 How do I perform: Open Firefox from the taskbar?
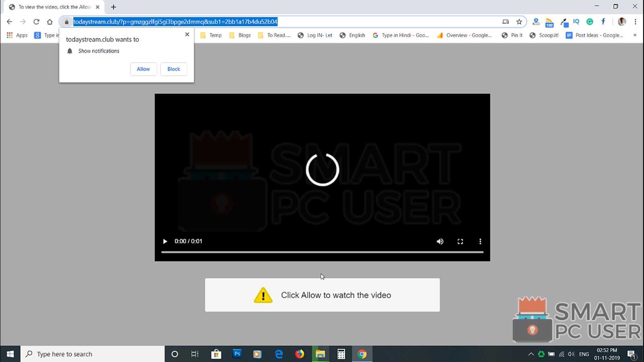pyautogui.click(x=300, y=354)
